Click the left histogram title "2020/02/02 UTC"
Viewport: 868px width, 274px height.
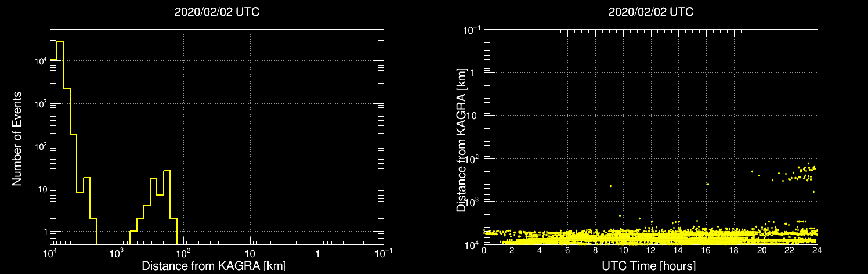tap(217, 12)
